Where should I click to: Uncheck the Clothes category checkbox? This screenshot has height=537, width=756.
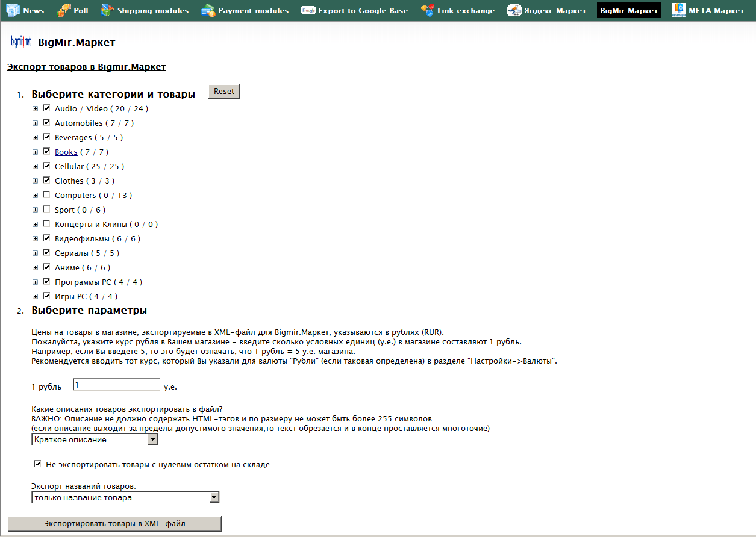coord(46,181)
